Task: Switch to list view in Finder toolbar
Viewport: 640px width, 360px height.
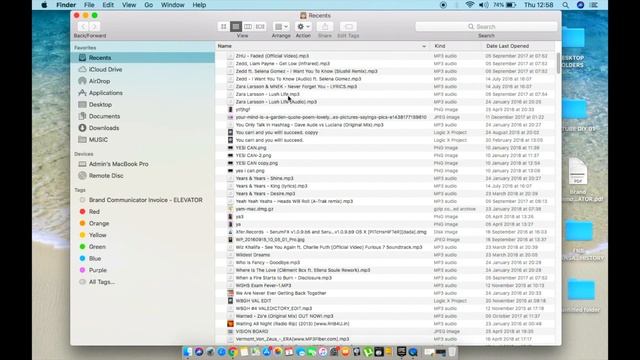Action: coord(236,27)
